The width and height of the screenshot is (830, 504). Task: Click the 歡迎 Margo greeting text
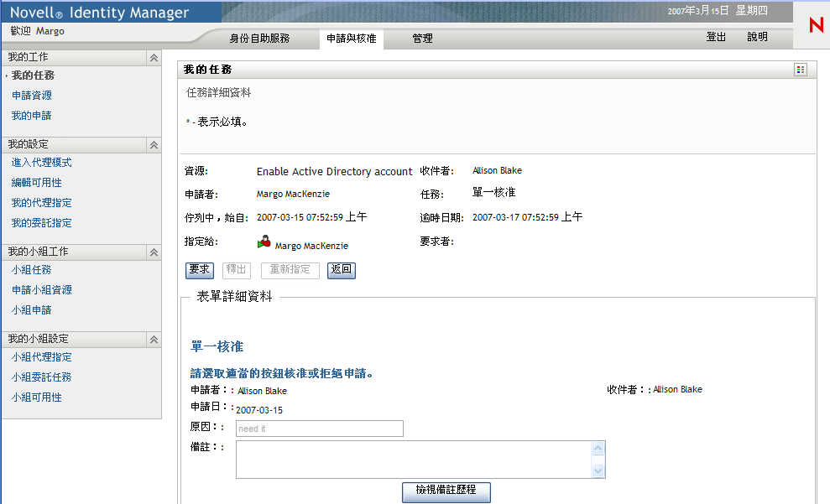tap(38, 31)
